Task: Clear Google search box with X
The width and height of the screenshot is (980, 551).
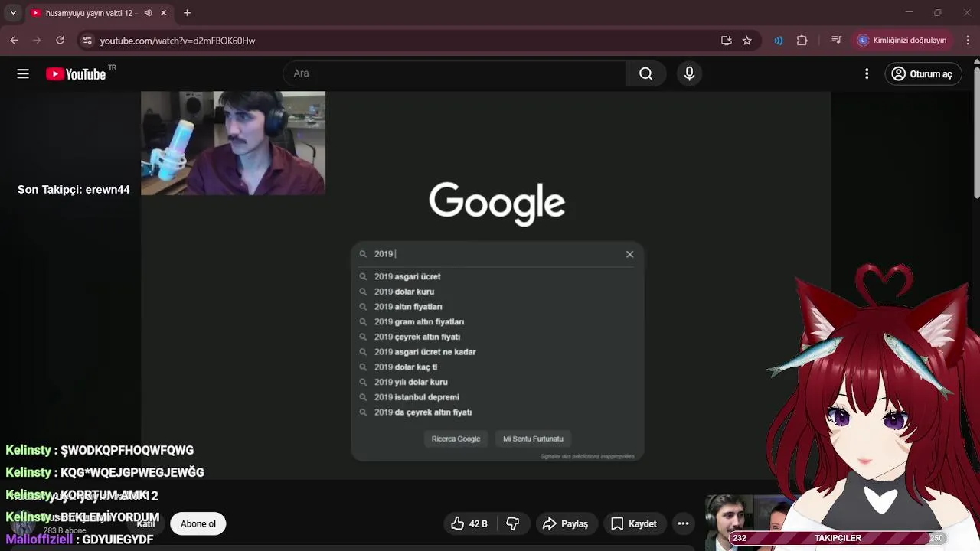Action: tap(629, 254)
